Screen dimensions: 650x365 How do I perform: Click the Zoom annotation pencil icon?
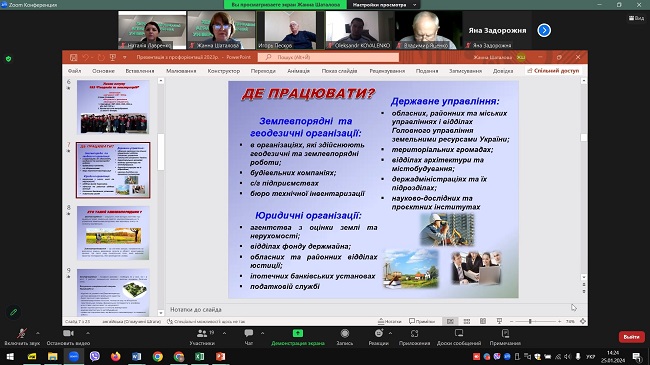[x=14, y=312]
